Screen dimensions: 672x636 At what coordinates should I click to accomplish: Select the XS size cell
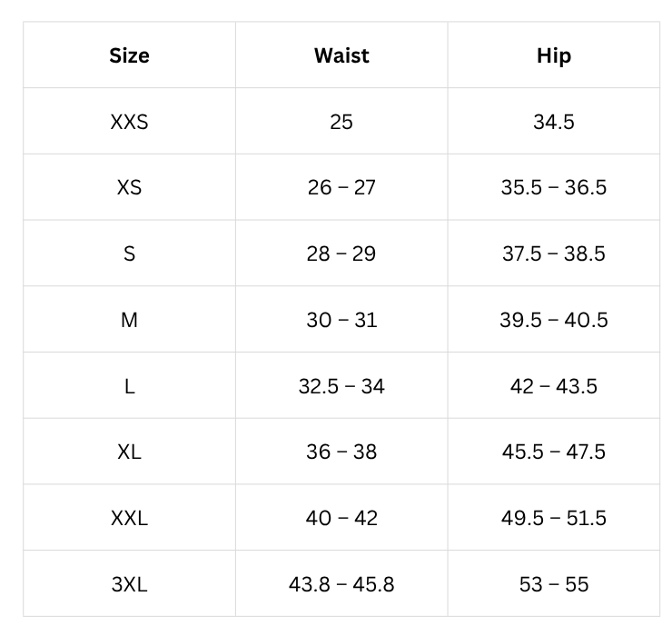point(129,187)
